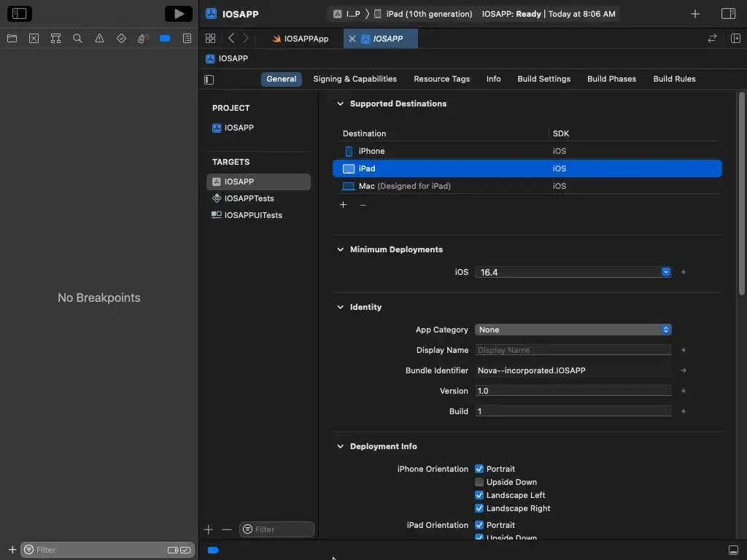Screen dimensions: 747x560
Task: Remove the selected destination with minus
Action: pos(363,205)
